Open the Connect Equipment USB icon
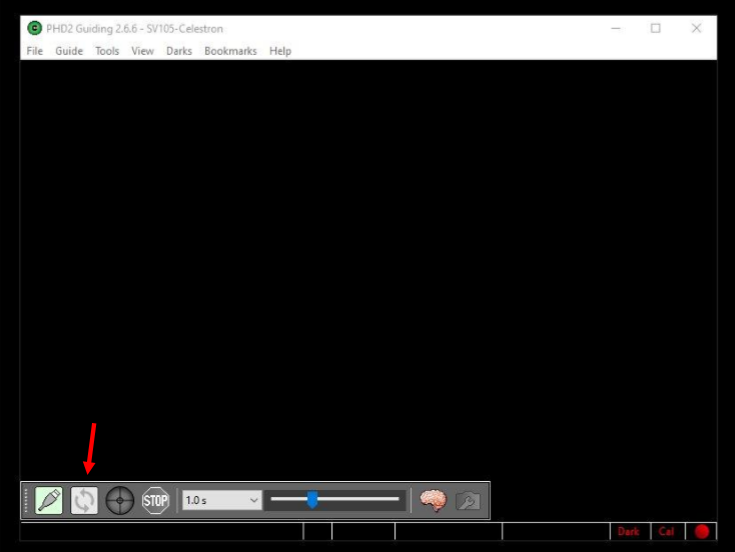 (x=49, y=500)
